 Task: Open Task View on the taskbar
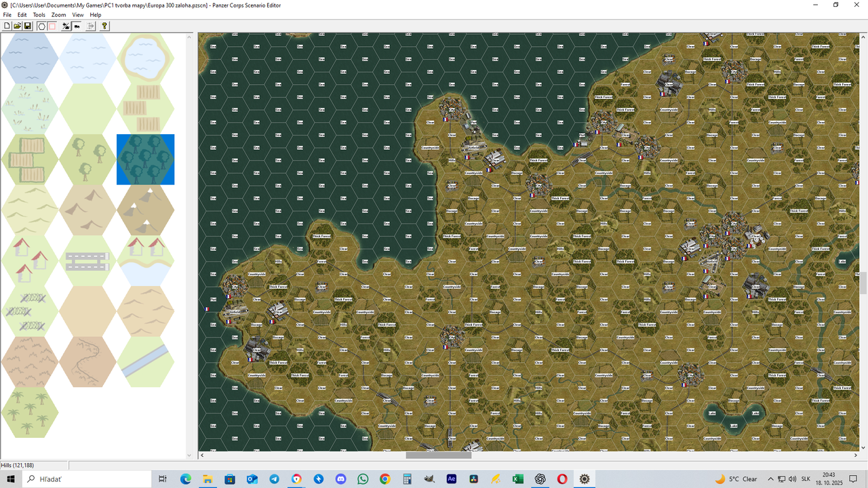pyautogui.click(x=162, y=479)
